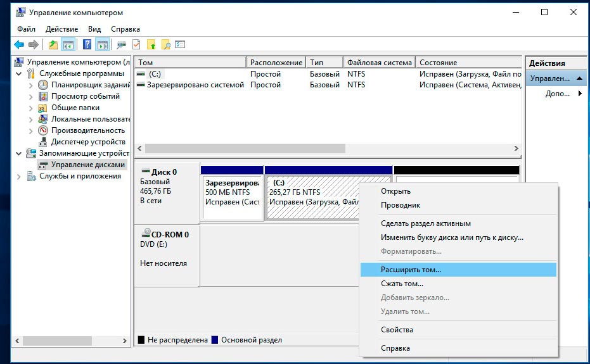Select Диспетчер устройств in the tree
590x364 pixels.
(87, 142)
